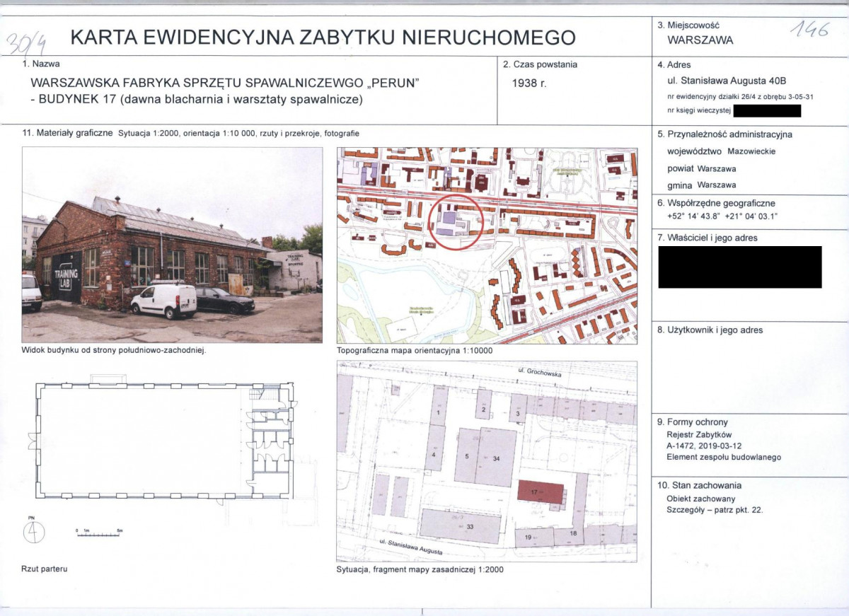Screen dimensions: 849x616
Task: Select the red-highlighted building 17 on the map
Action: [x=541, y=491]
